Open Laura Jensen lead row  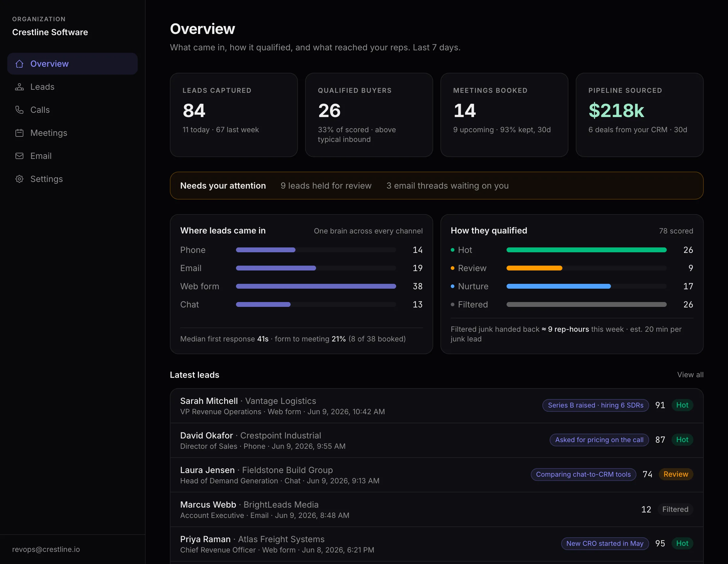tap(437, 475)
